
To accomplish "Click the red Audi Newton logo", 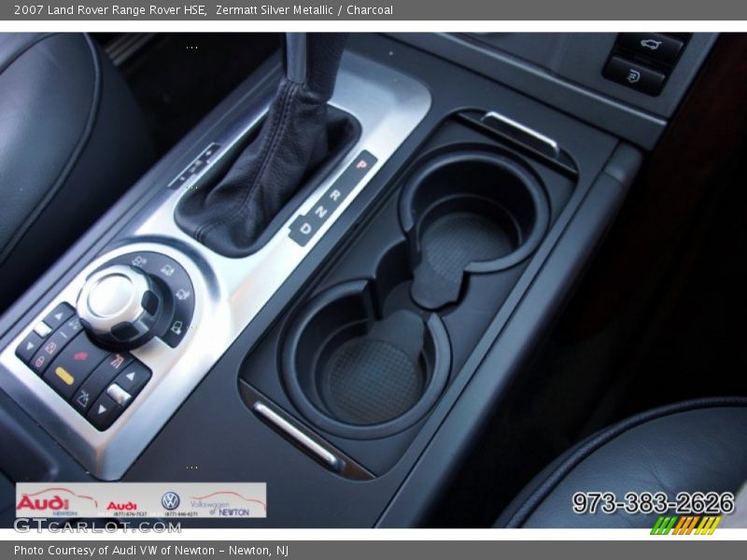I will pos(46,501).
